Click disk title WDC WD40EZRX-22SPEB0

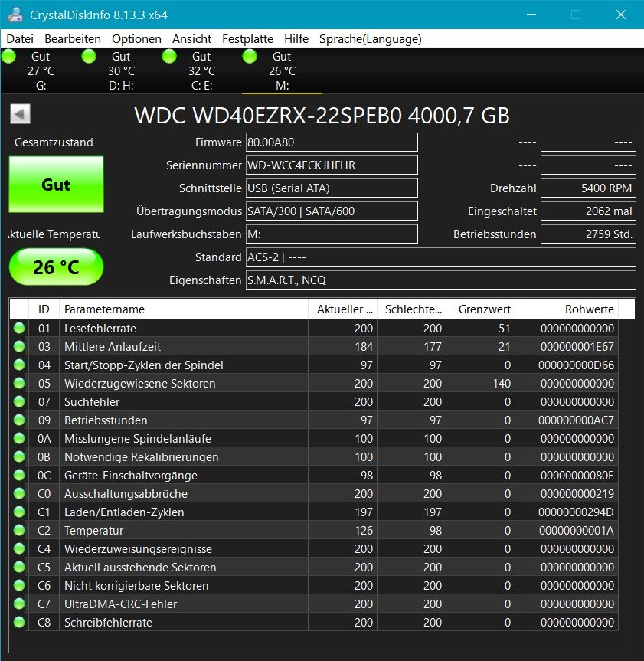coord(322,115)
